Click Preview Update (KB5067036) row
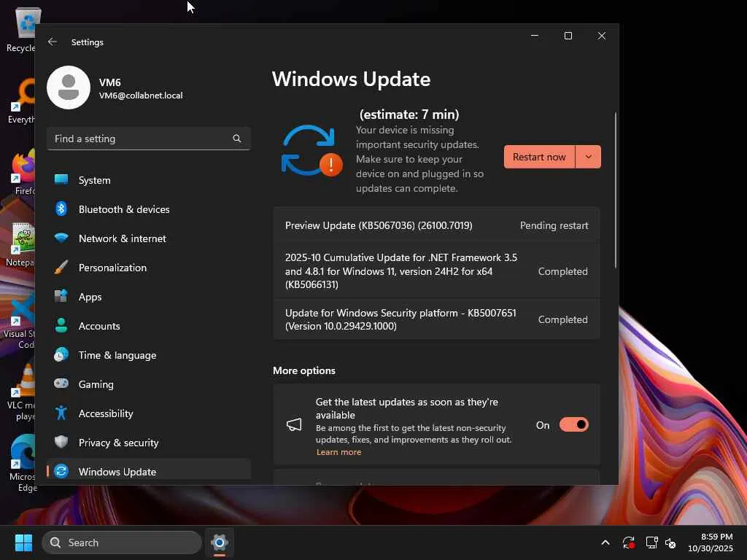The image size is (747, 560). pos(436,225)
